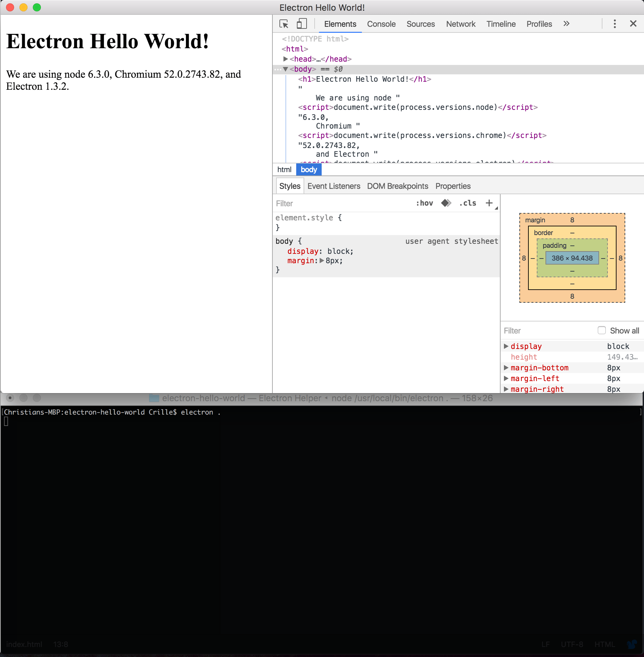This screenshot has height=657, width=644.
Task: Select script line for process.versions.chrome
Action: click(x=422, y=135)
